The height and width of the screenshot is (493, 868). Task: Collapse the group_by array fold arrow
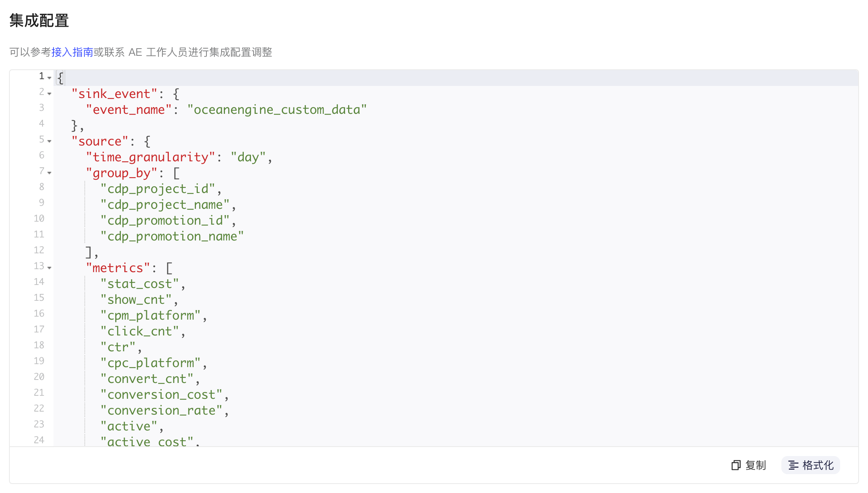tap(49, 173)
